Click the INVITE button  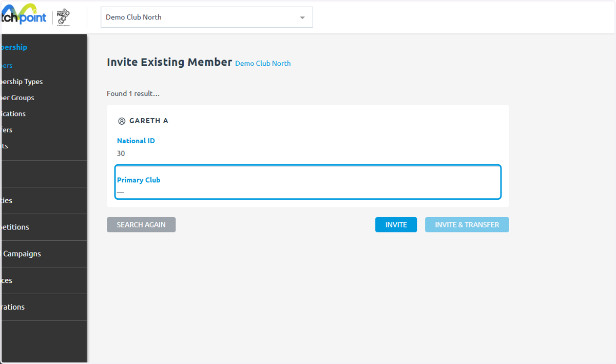coord(396,225)
